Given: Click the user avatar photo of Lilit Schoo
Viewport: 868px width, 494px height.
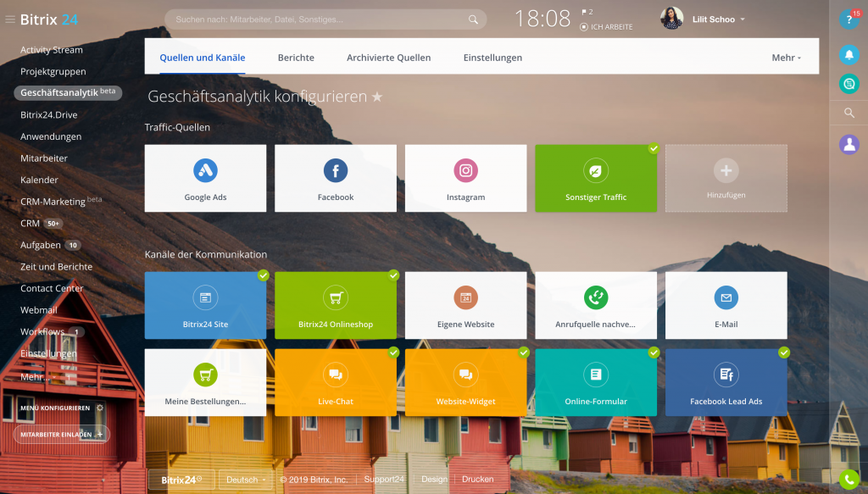Looking at the screenshot, I should 671,19.
